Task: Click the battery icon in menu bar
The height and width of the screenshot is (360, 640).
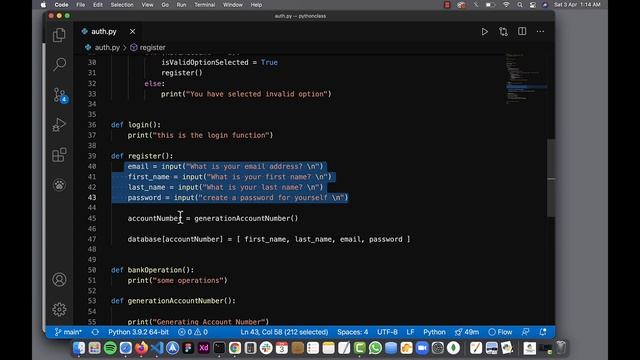Action: (490, 5)
